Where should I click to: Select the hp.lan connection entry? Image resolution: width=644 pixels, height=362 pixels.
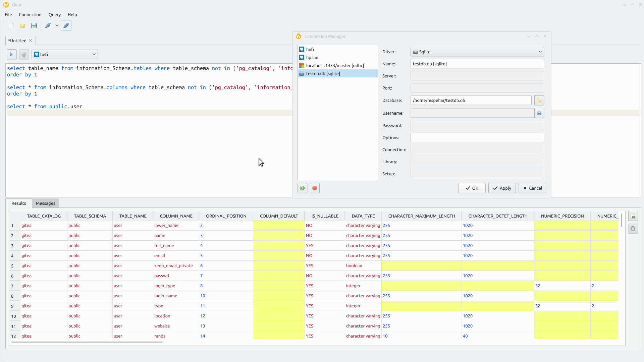click(312, 57)
